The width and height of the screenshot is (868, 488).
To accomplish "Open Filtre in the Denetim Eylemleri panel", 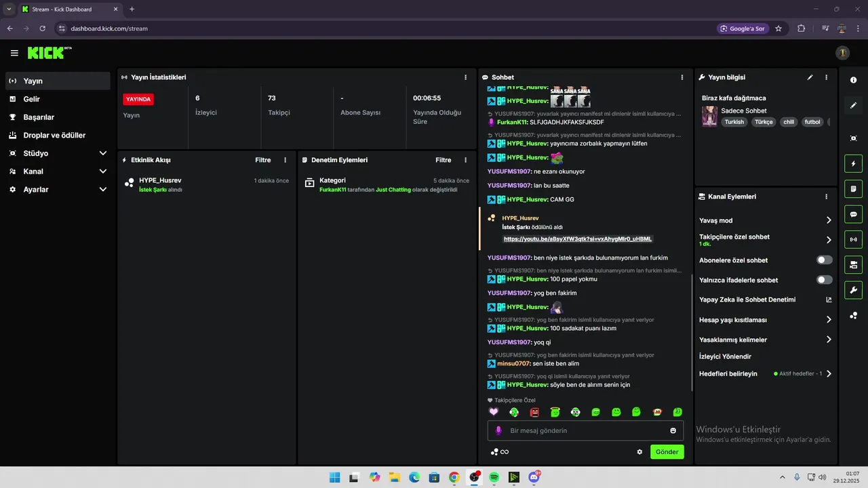I will click(443, 160).
